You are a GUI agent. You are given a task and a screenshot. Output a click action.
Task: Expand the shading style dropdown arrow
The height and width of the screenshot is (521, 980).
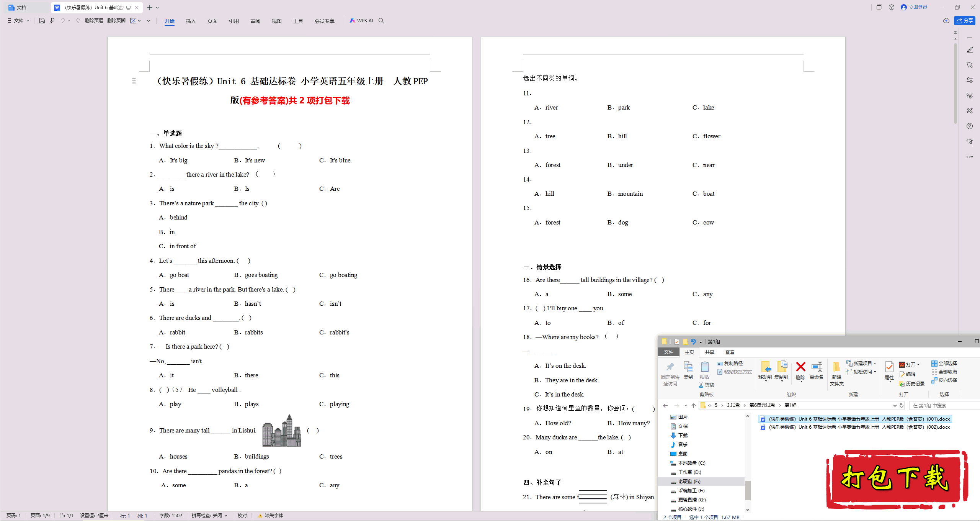point(139,21)
